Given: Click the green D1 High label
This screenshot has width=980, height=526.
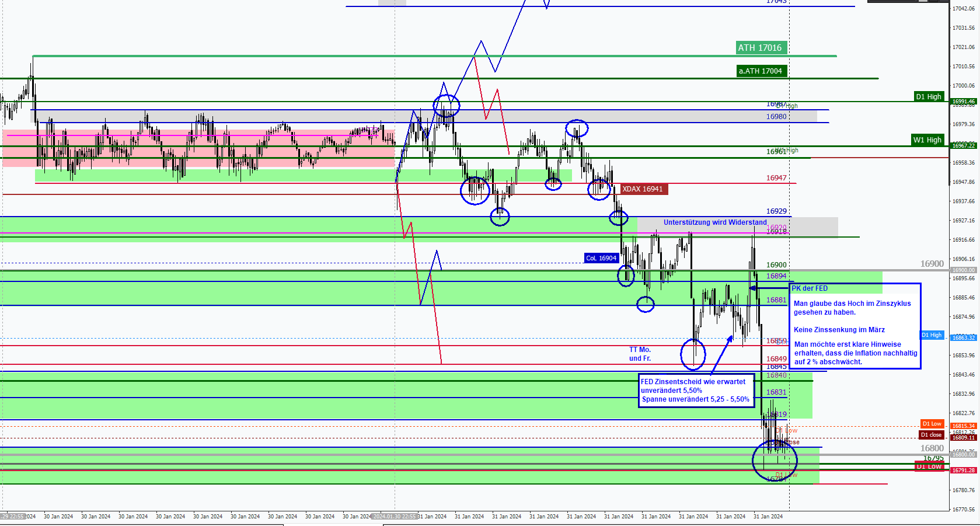Looking at the screenshot, I should point(928,97).
